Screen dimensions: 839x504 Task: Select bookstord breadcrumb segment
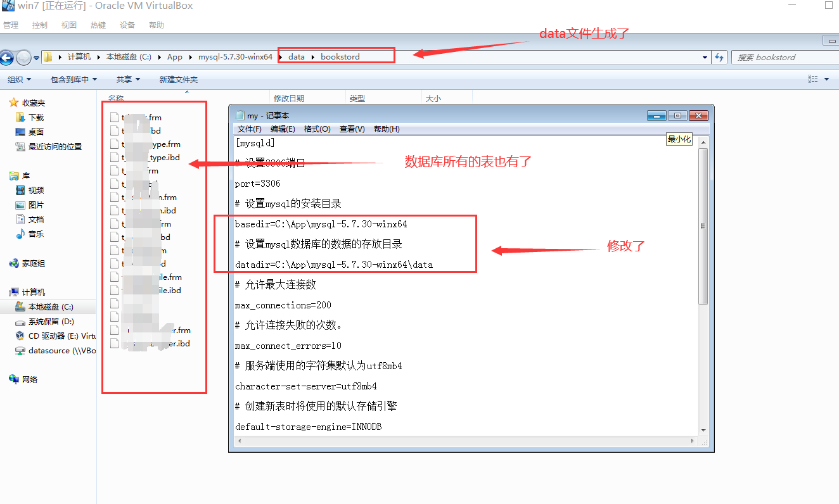(340, 57)
